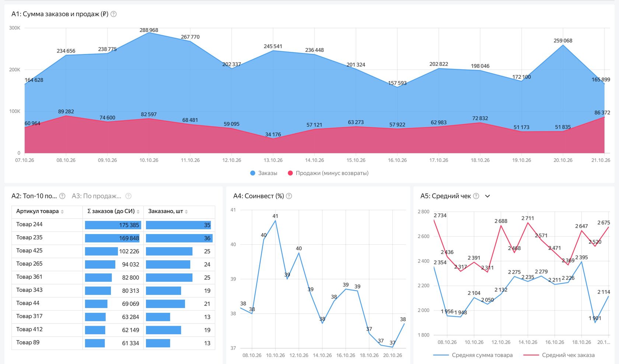Screen dimensions: 619x364
Task: Click the 34 176 sales data label
Action: pyautogui.click(x=273, y=135)
